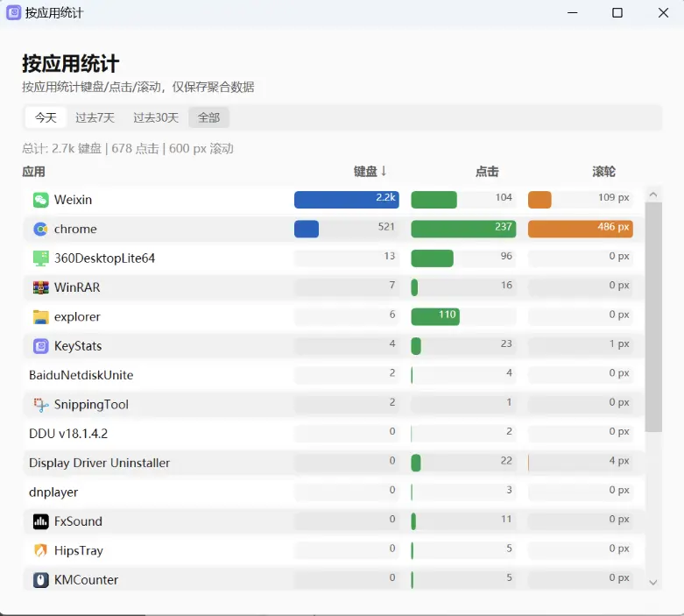Click chrome's green 237 clicks bar
This screenshot has width=684, height=616.
pos(463,229)
